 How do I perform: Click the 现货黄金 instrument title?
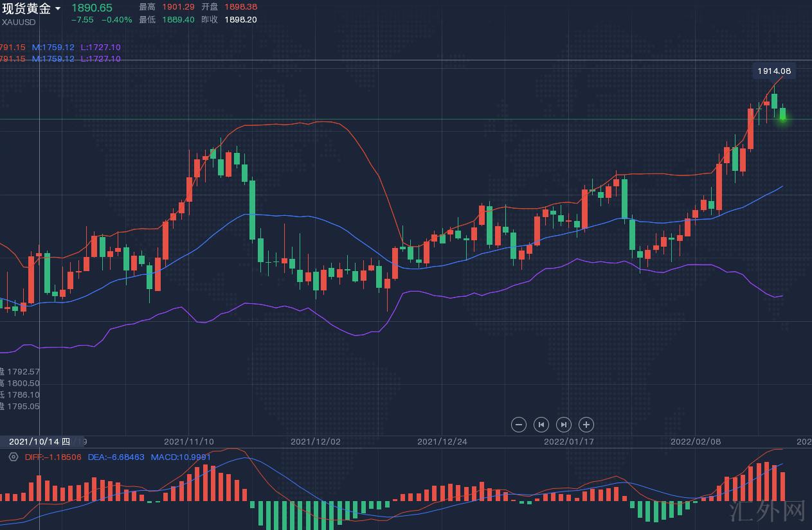(x=26, y=8)
